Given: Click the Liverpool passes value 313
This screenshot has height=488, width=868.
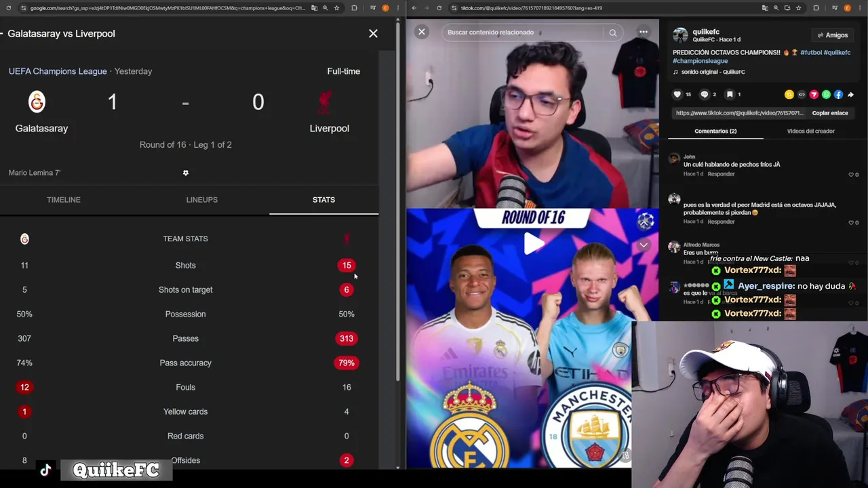Looking at the screenshot, I should pos(347,339).
